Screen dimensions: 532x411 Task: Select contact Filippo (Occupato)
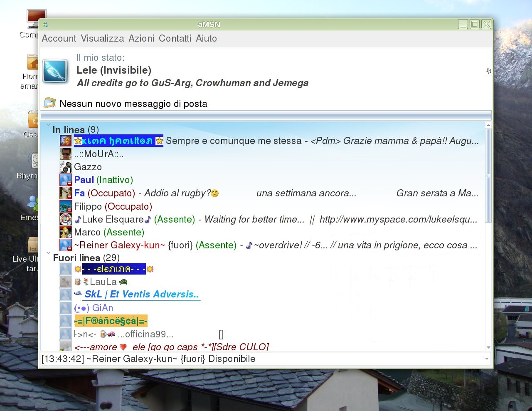point(113,206)
